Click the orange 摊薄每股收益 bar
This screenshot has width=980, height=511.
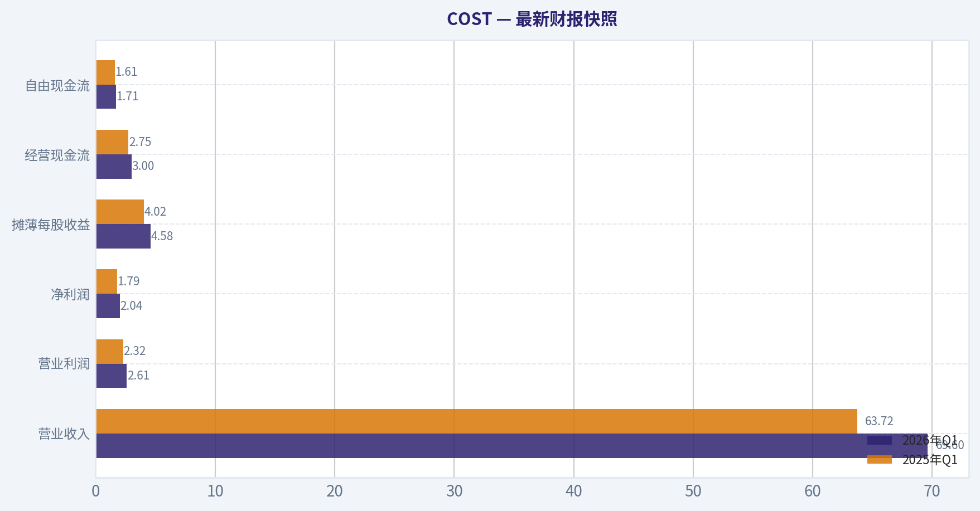pos(120,212)
